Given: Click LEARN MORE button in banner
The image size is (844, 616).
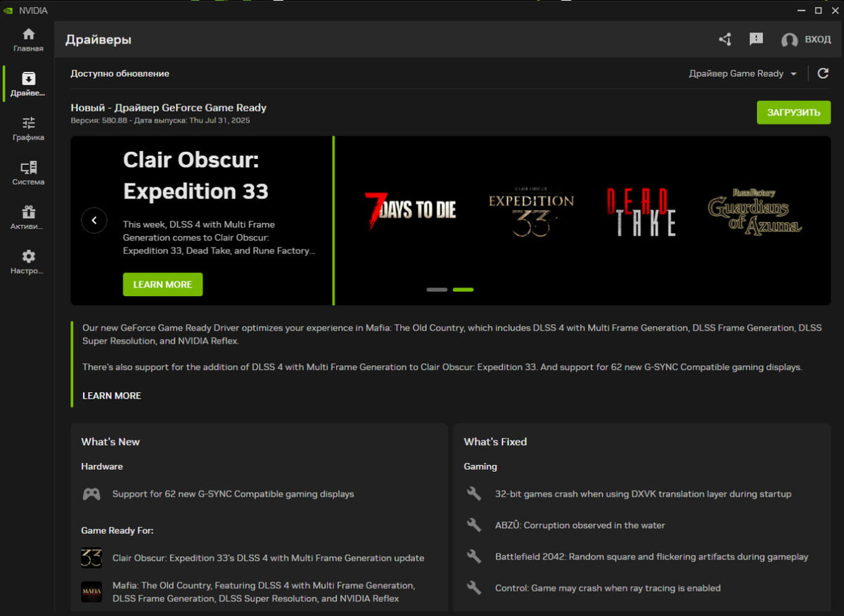Looking at the screenshot, I should click(162, 284).
